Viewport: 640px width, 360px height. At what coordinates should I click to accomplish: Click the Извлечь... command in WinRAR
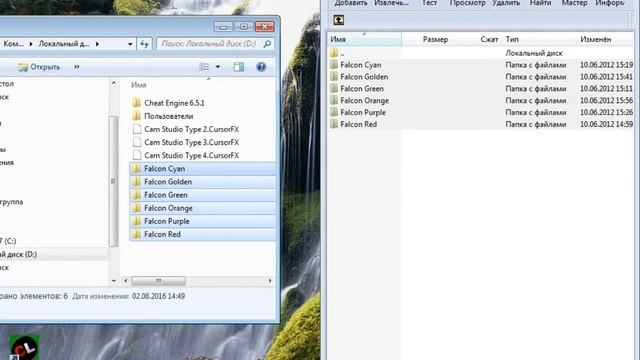(391, 3)
